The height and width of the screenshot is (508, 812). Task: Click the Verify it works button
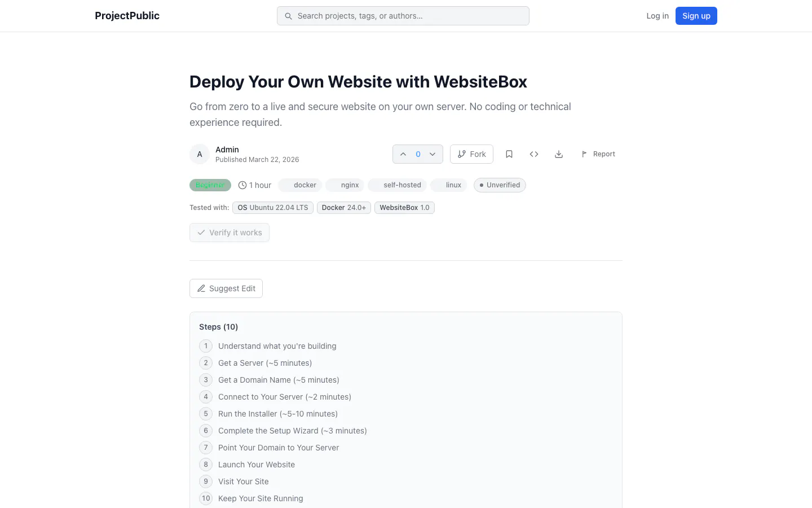click(x=230, y=233)
